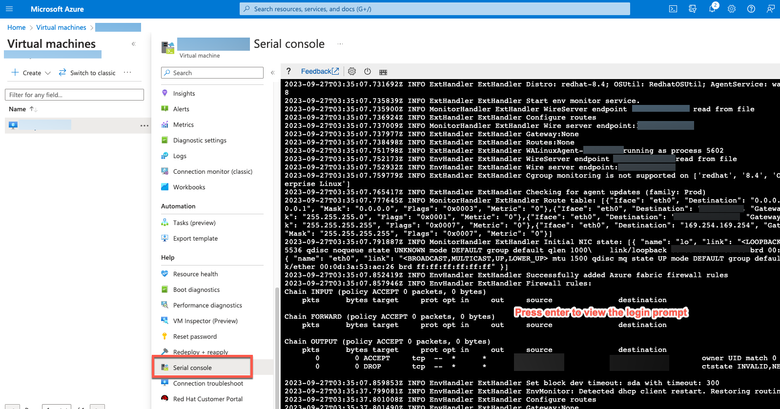Click the Automation section heading
This screenshot has width=780, height=409.
178,206
